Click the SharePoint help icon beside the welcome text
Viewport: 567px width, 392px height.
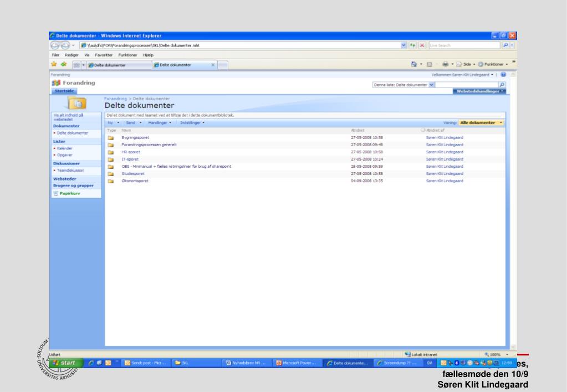coord(503,75)
